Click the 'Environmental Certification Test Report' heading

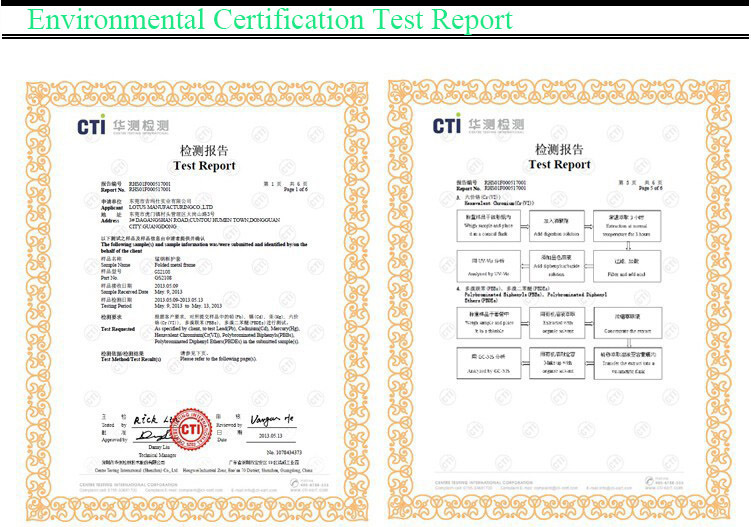tap(270, 20)
